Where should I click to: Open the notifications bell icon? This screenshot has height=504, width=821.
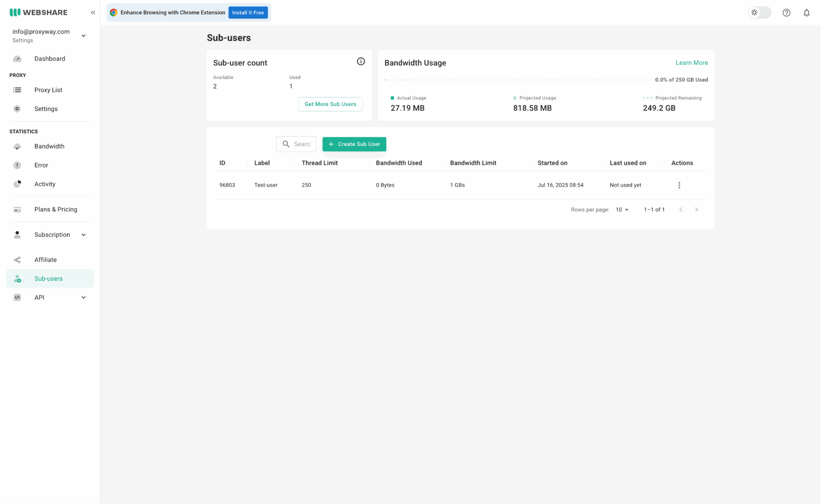[x=806, y=13]
